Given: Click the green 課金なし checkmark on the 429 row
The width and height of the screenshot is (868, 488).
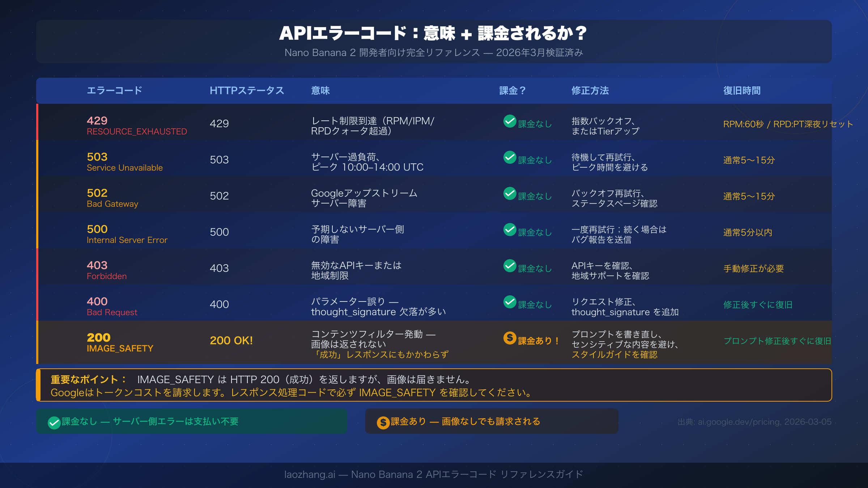Looking at the screenshot, I should tap(509, 122).
